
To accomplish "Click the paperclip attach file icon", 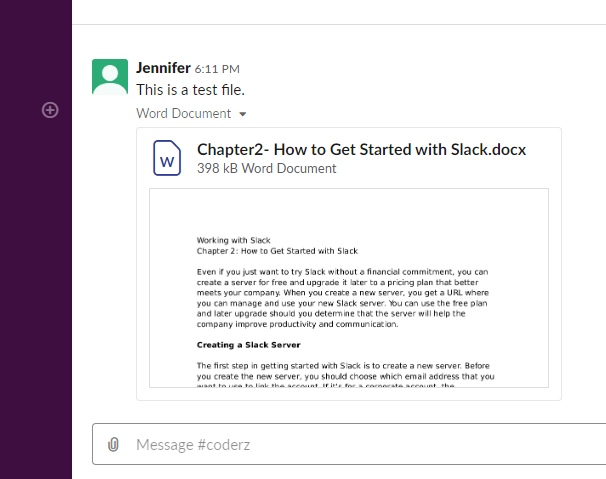I will tap(113, 444).
